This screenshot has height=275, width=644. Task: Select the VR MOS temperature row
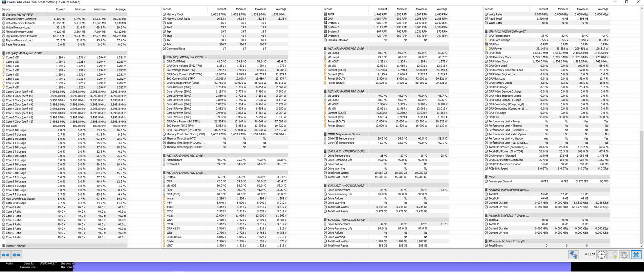click(225, 185)
